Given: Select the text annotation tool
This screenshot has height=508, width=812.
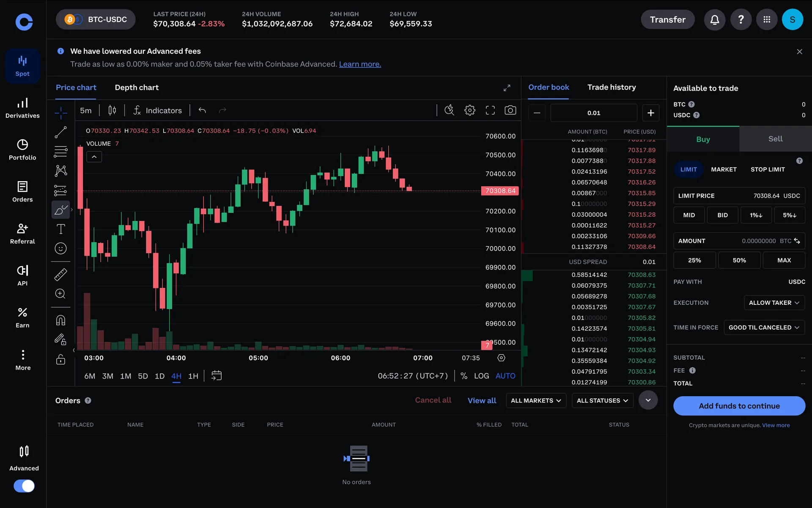Looking at the screenshot, I should [60, 229].
